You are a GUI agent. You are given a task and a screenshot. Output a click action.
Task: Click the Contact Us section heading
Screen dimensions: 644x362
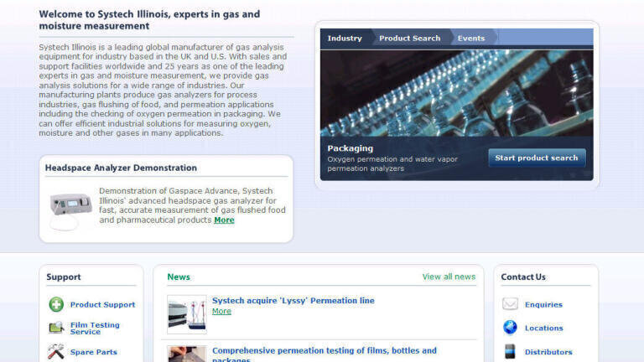click(523, 277)
